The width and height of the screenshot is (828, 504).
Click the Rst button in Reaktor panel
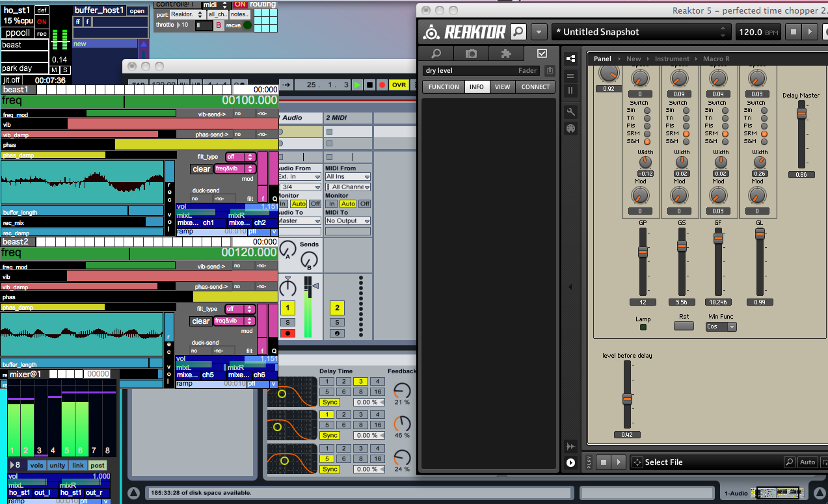(x=684, y=326)
